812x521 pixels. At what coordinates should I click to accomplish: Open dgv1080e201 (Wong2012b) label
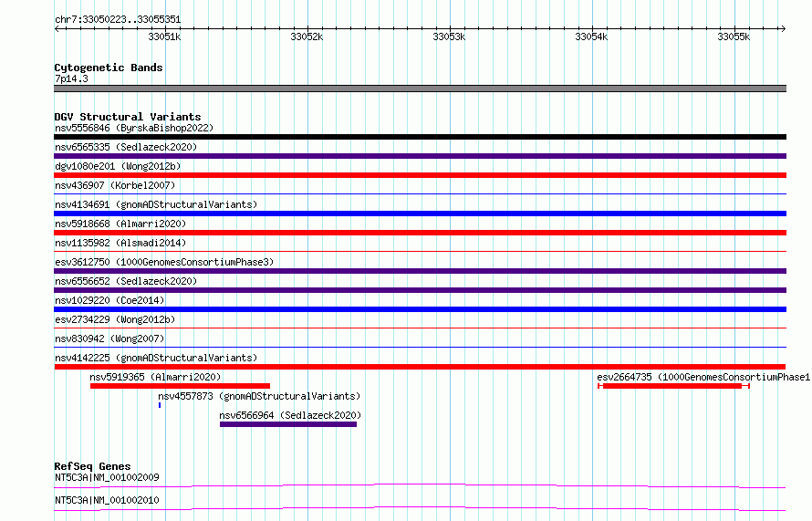point(118,166)
